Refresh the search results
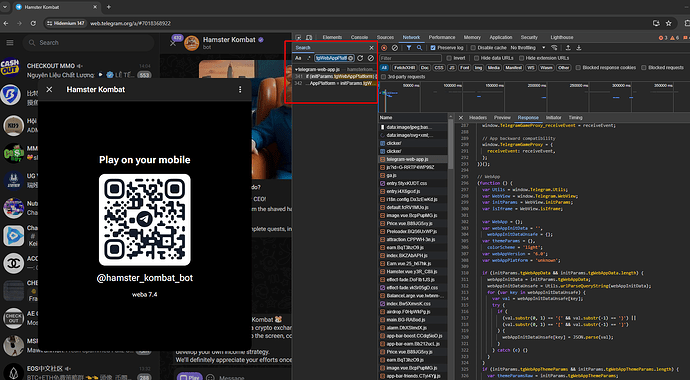Screen dimensions: 690x380 point(360,58)
